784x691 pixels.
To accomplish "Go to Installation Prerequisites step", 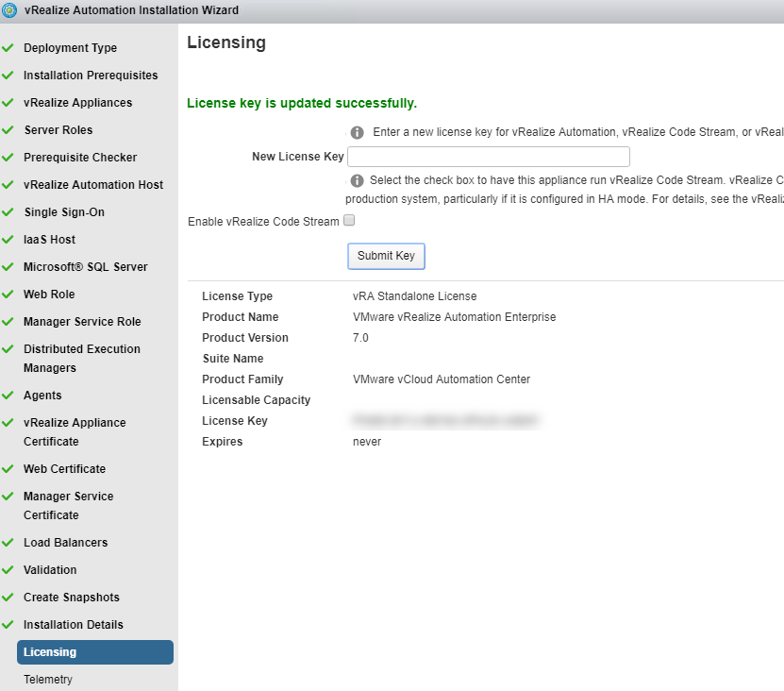I will point(91,76).
